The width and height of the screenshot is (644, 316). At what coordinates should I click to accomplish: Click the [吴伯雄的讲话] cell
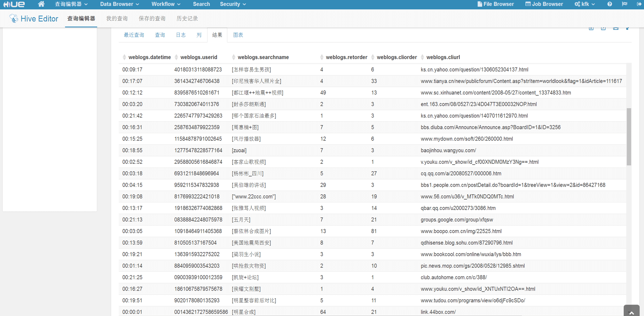(249, 185)
